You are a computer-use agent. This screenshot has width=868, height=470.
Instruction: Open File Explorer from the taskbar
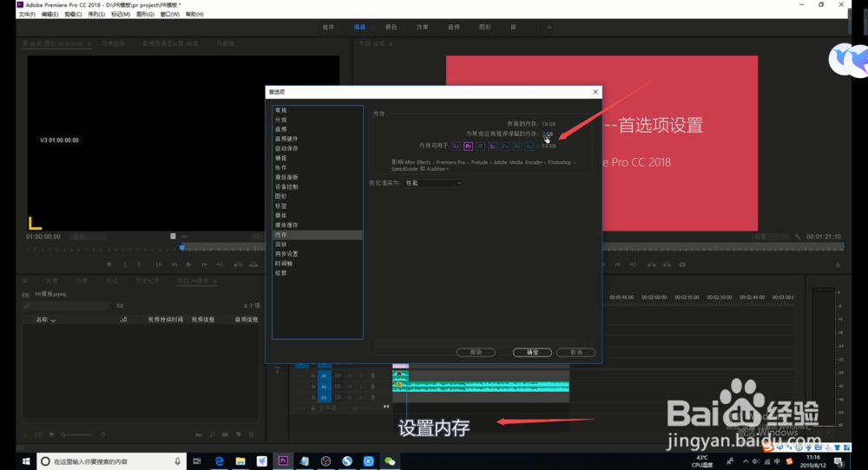click(240, 461)
